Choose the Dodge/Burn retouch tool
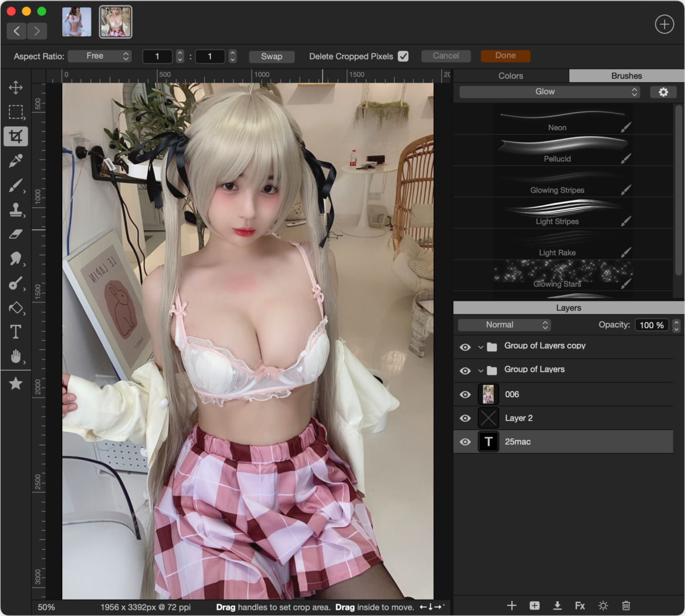685x616 pixels. tap(16, 283)
